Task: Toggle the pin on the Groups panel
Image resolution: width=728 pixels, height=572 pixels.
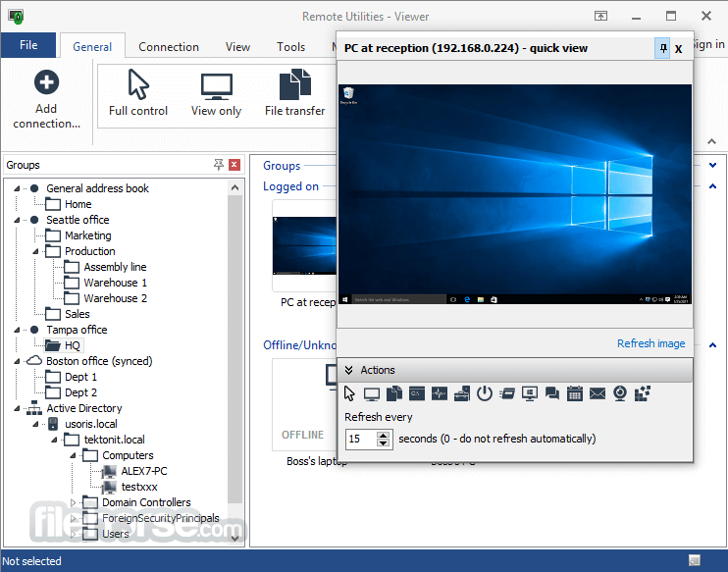Action: tap(218, 165)
